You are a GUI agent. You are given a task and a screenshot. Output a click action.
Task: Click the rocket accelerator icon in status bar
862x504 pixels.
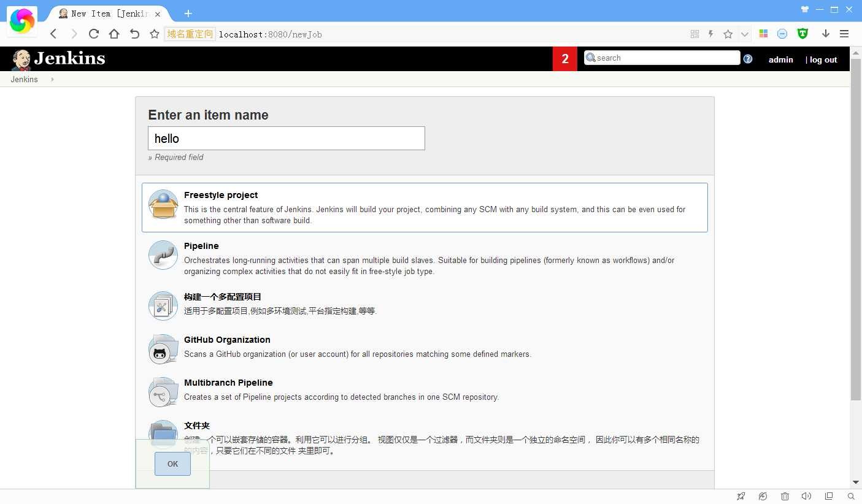[x=741, y=496]
